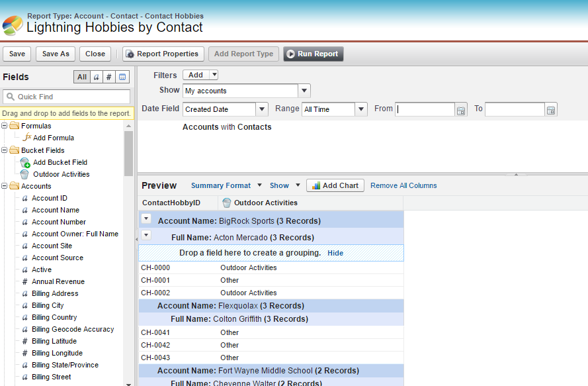The width and height of the screenshot is (588, 386).
Task: Click the Report Properties gear icon
Action: click(x=130, y=54)
